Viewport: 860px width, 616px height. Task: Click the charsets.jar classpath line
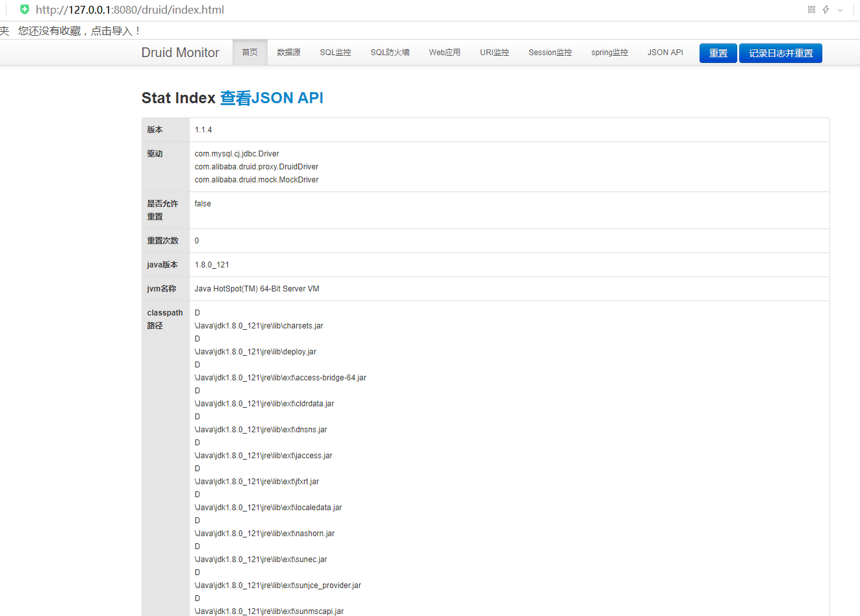[x=259, y=326]
